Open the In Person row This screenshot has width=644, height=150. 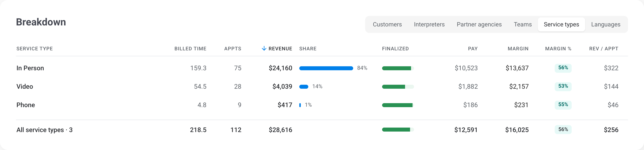tap(322, 68)
